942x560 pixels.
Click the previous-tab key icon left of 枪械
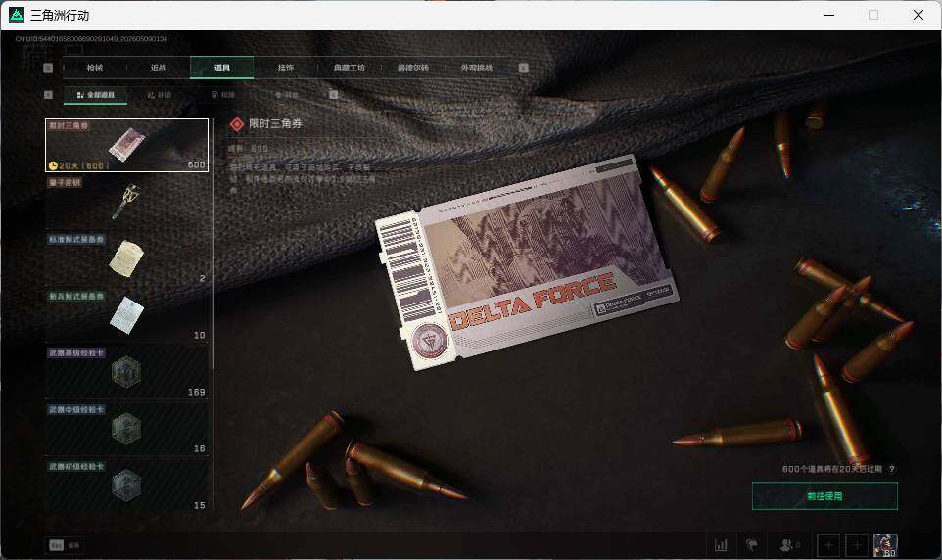point(48,68)
